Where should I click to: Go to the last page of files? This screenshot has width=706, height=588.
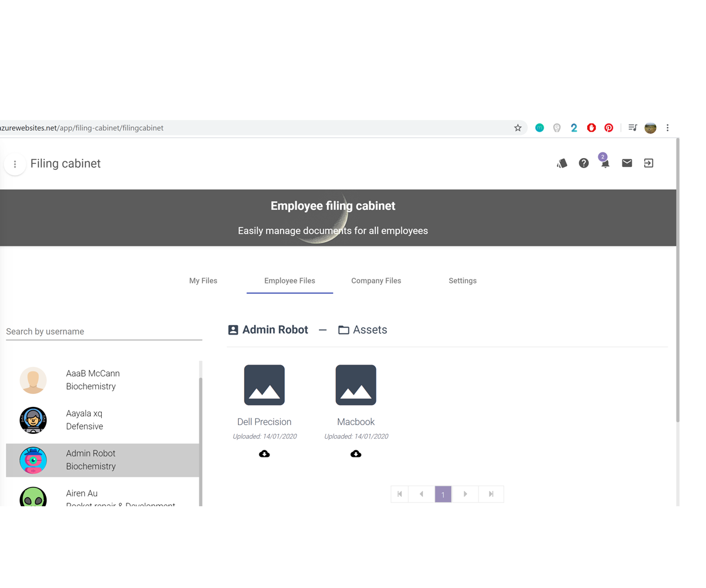pos(491,494)
